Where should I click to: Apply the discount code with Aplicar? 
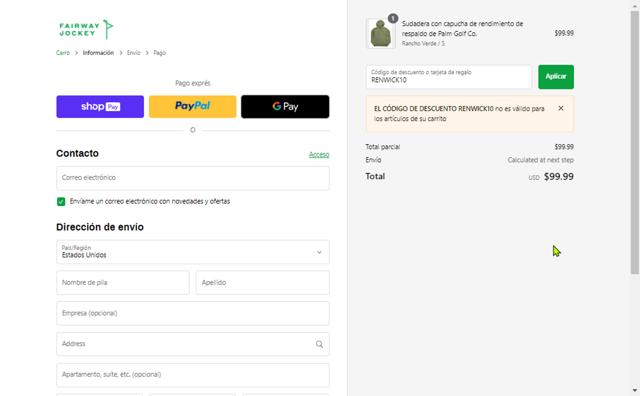(556, 77)
